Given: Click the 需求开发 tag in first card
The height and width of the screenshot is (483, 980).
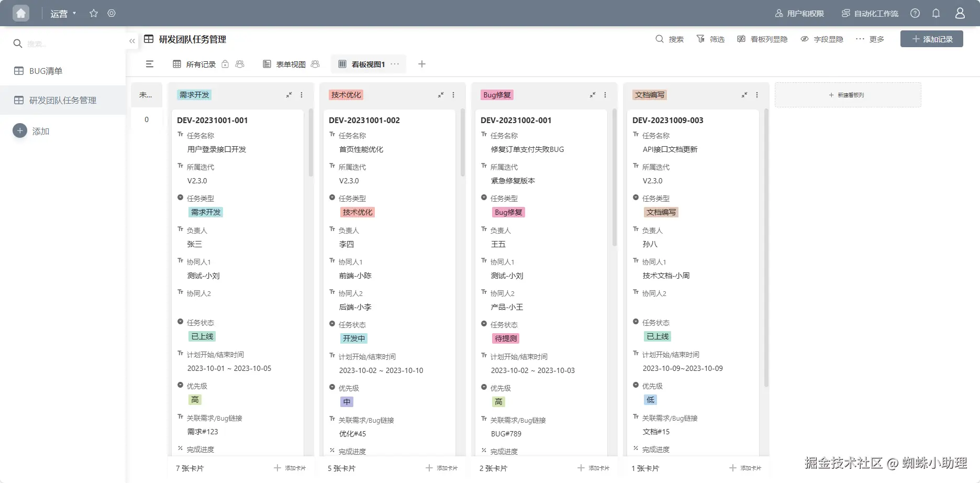Looking at the screenshot, I should [206, 212].
